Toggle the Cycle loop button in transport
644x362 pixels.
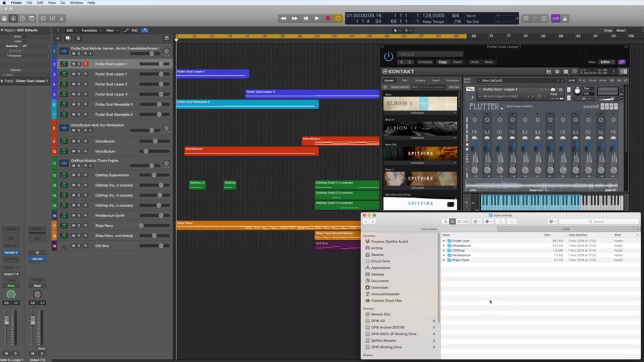338,18
